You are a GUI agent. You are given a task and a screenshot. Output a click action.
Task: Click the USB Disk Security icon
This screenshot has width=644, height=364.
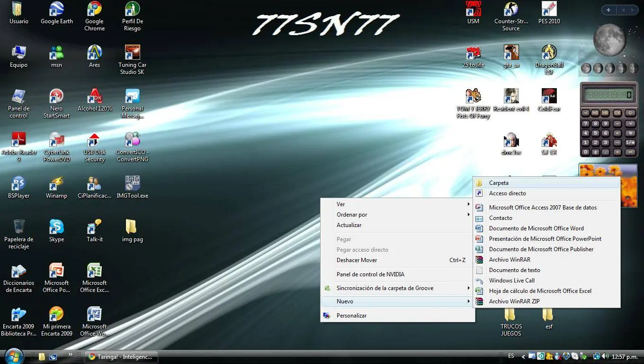coord(94,147)
